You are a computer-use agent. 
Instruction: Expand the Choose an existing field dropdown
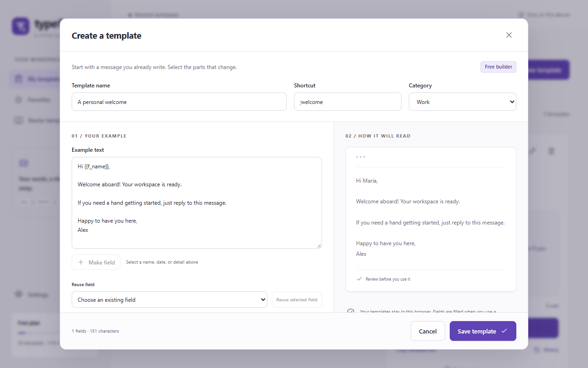[x=170, y=299]
